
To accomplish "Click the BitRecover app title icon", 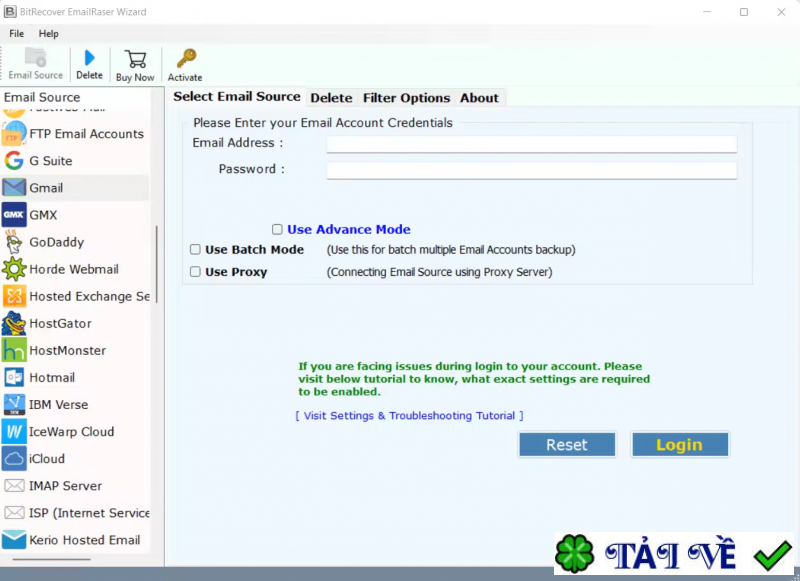I will pyautogui.click(x=10, y=11).
